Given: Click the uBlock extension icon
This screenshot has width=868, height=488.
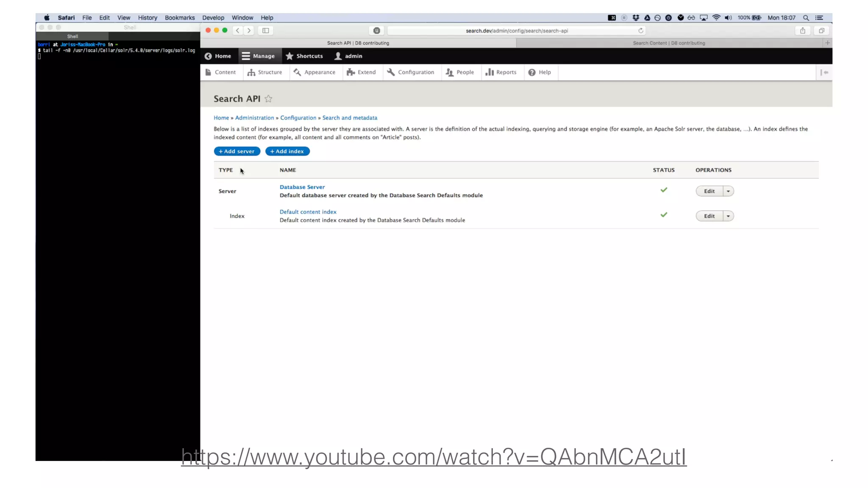Looking at the screenshot, I should pyautogui.click(x=376, y=30).
